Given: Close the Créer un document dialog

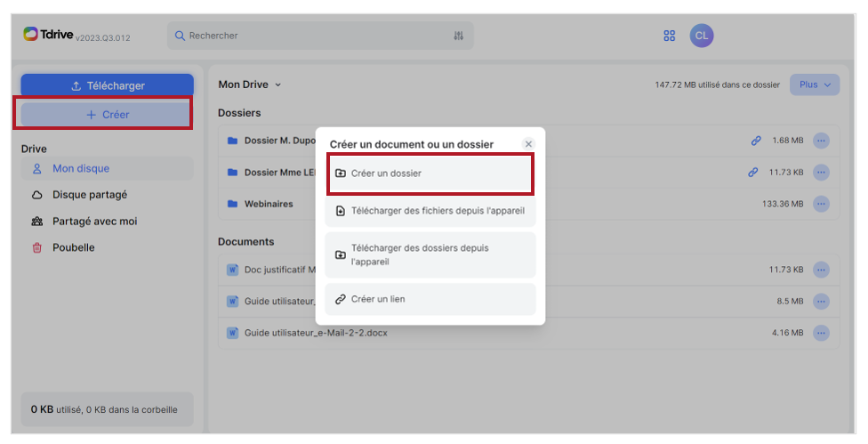Looking at the screenshot, I should (528, 144).
